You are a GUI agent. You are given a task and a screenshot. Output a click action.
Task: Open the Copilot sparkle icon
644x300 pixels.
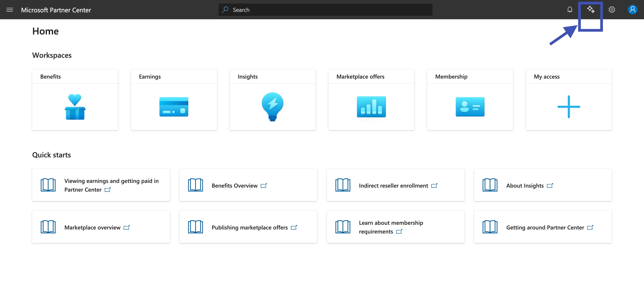pyautogui.click(x=591, y=9)
